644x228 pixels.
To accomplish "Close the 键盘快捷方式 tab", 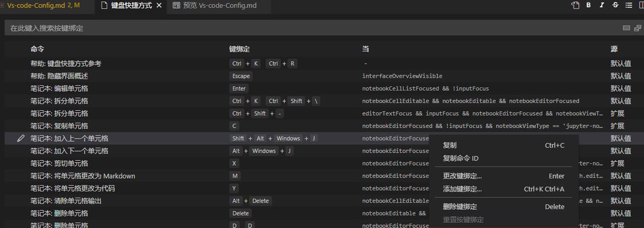I will click(159, 6).
